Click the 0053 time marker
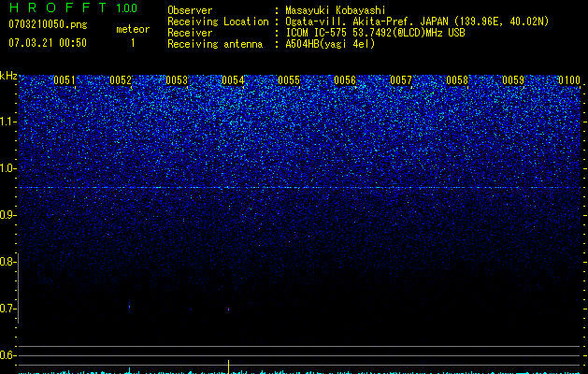Image resolution: width=588 pixels, height=374 pixels. tap(177, 80)
